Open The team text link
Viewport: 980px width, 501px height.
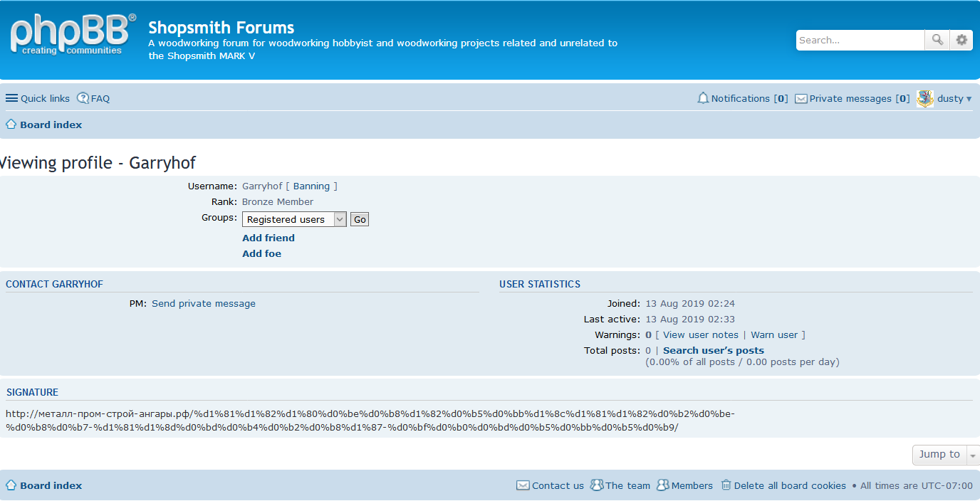tap(628, 485)
